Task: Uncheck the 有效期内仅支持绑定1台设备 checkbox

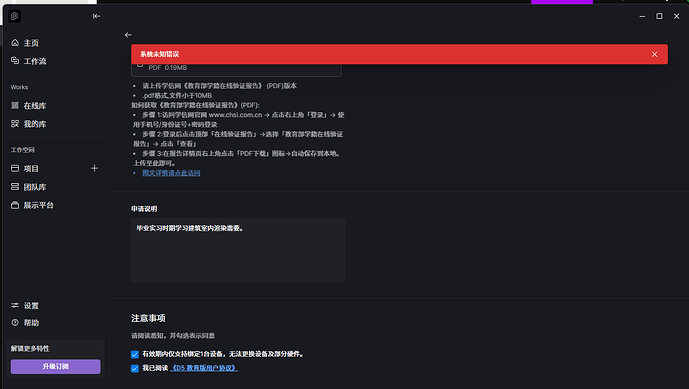Action: pos(135,354)
